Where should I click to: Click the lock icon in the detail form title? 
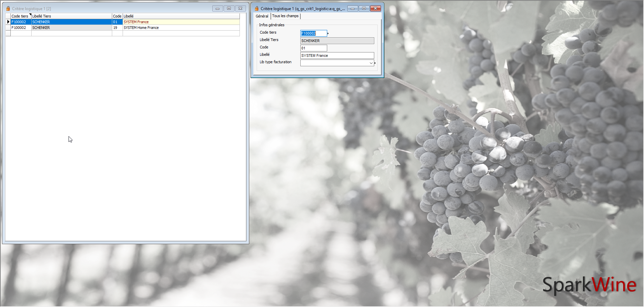point(257,8)
